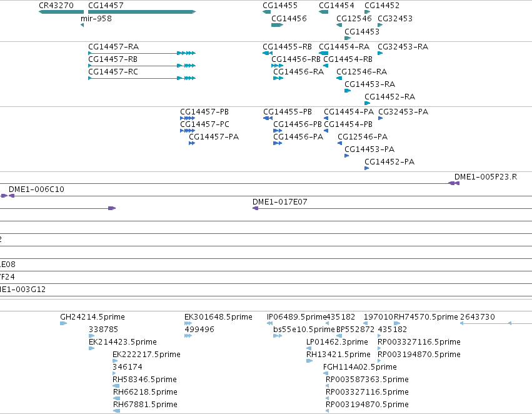
Task: Select the IP06489.5prime EST label
Action: pos(296,317)
